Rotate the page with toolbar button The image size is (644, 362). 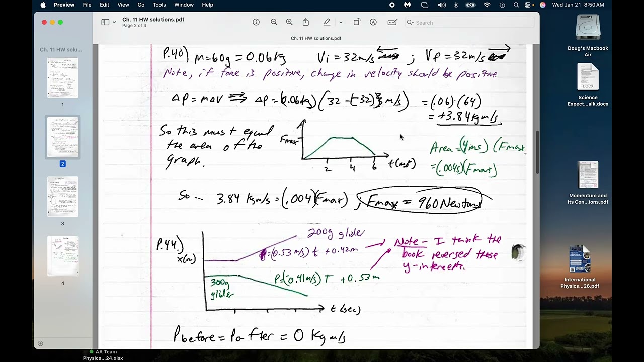[x=357, y=22]
